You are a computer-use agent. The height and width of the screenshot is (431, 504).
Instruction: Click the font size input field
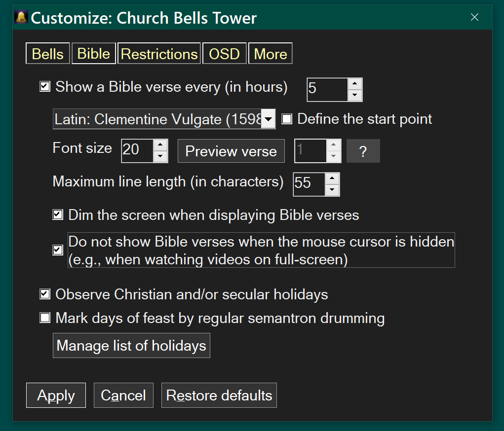(137, 150)
